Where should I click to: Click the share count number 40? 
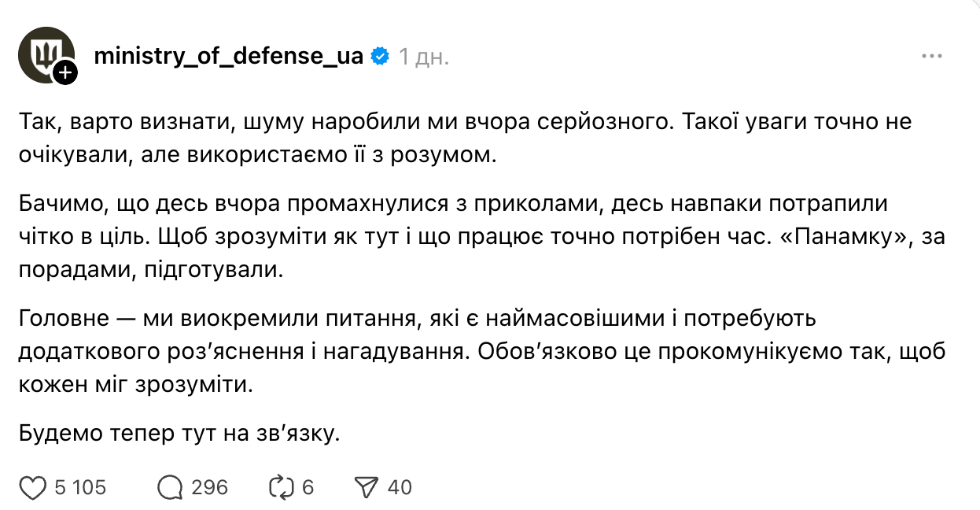click(400, 488)
